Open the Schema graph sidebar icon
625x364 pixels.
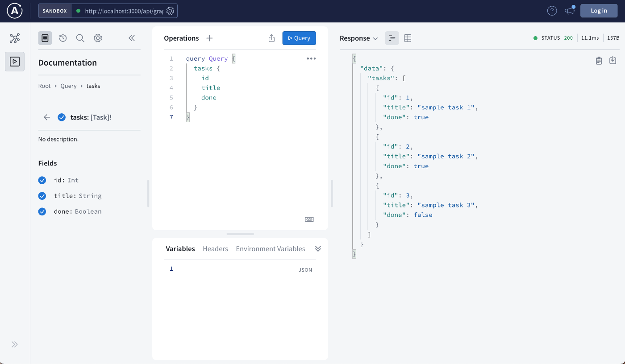click(x=15, y=38)
